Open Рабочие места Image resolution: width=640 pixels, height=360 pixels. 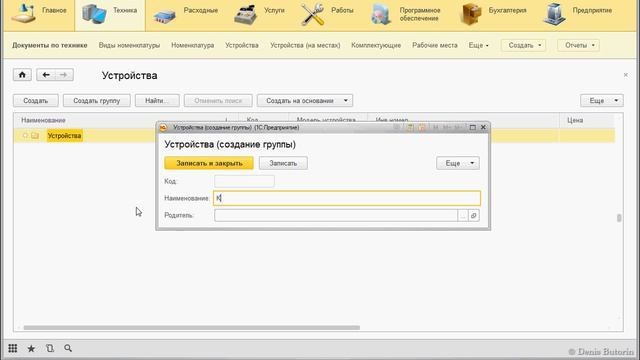435,45
